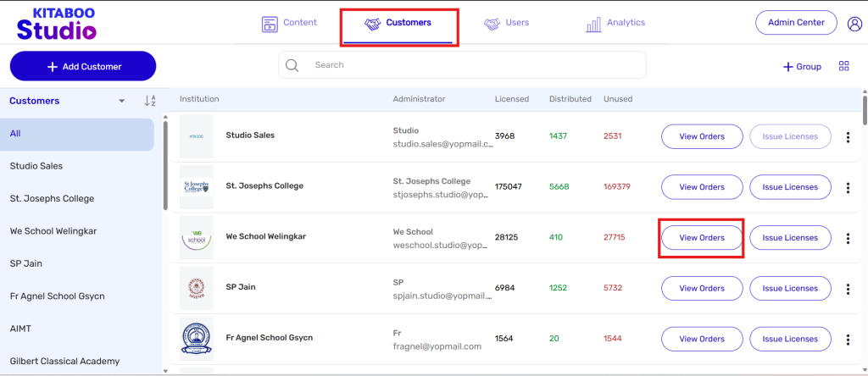
Task: View Orders for We School Welingkar
Action: [702, 238]
